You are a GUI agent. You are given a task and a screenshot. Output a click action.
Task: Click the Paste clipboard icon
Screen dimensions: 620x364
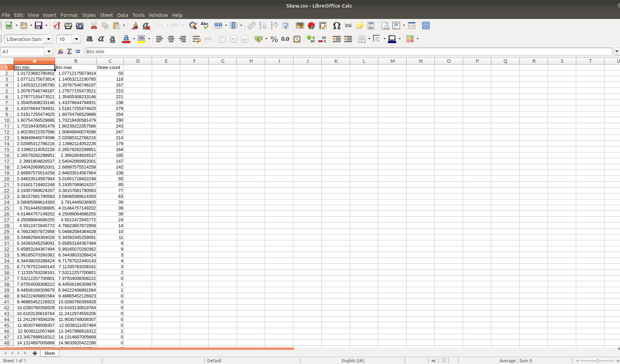(x=117, y=26)
